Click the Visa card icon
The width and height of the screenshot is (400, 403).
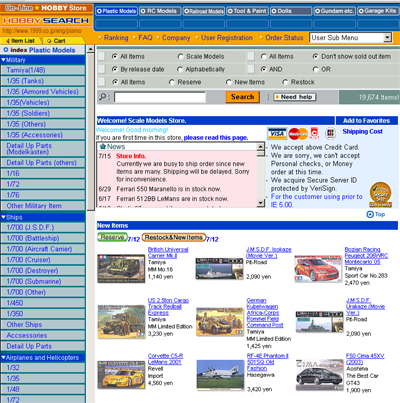[277, 134]
